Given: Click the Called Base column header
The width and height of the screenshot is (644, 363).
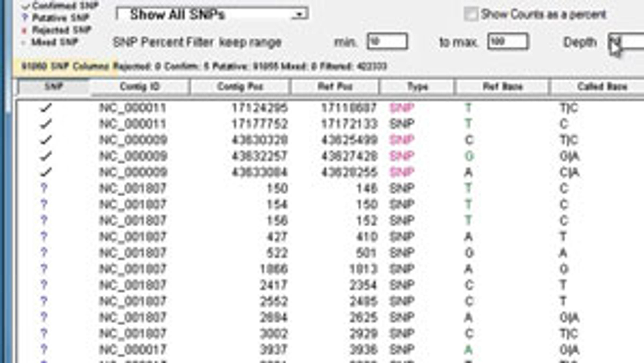Looking at the screenshot, I should 602,87.
